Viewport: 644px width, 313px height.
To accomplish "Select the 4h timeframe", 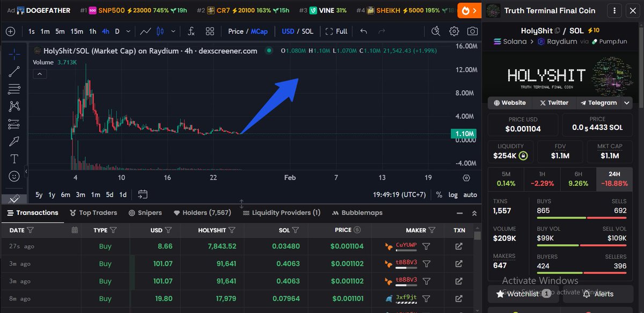I will coord(105,31).
